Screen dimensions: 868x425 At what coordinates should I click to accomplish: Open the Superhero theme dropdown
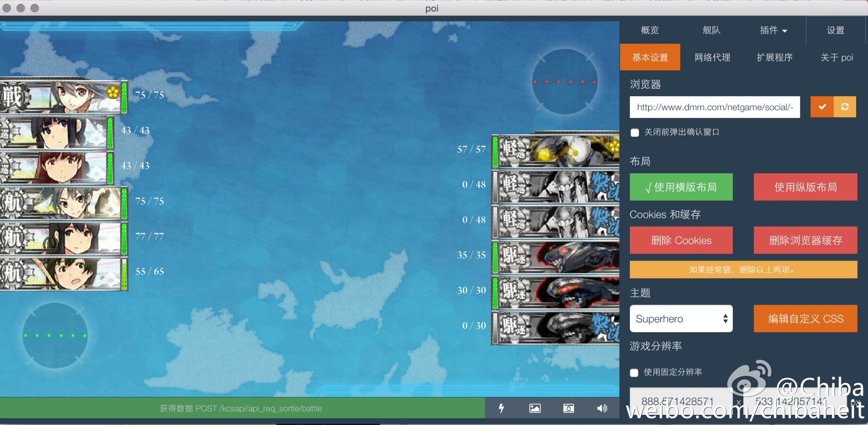pos(681,319)
